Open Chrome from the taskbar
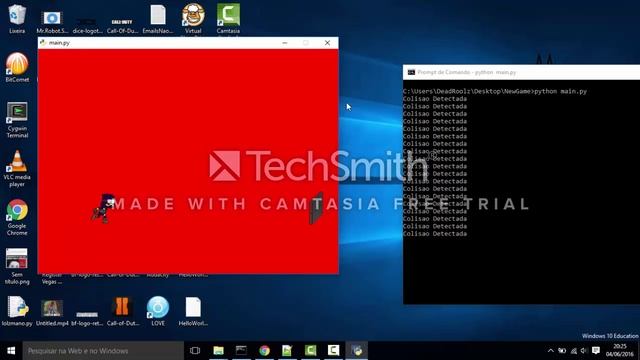The height and width of the screenshot is (360, 640). (264, 351)
